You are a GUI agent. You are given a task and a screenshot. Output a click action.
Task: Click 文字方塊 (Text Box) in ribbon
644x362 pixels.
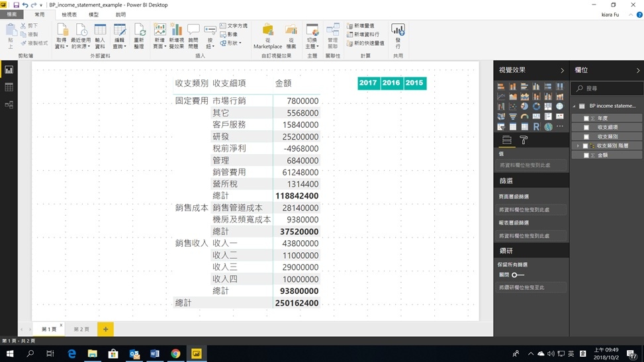233,25
